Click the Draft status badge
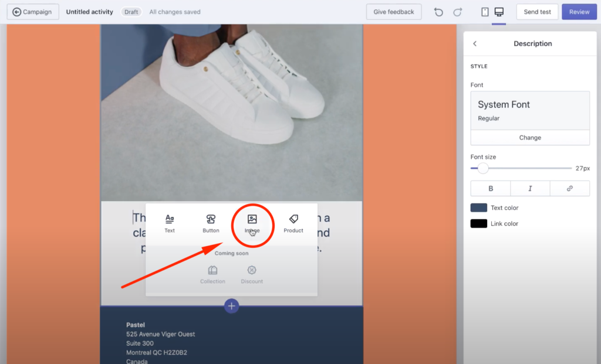 pos(131,12)
